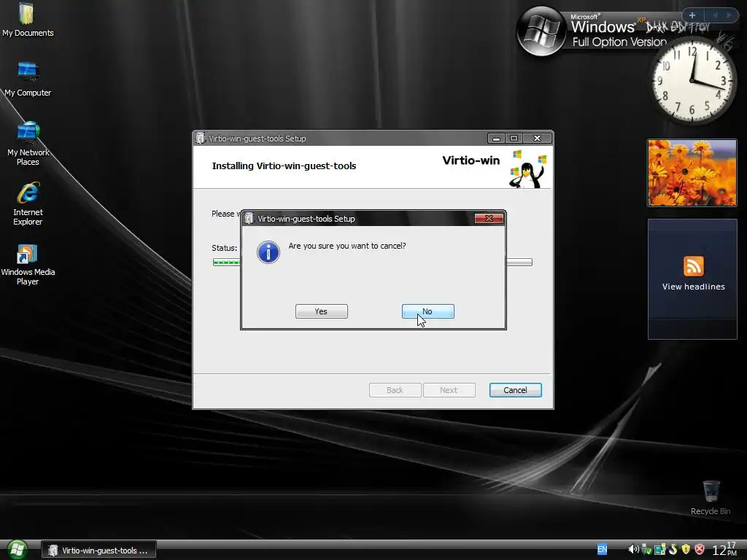Select the Virtio-win-guest-tools taskbar button
The image size is (747, 560).
click(x=98, y=551)
